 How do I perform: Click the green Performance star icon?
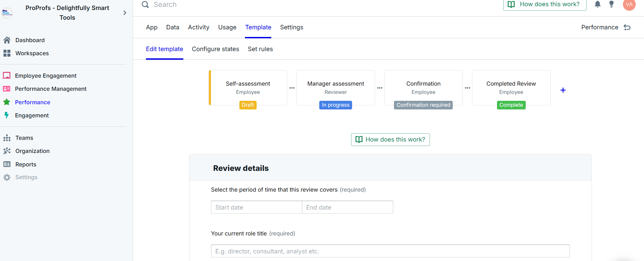pyautogui.click(x=7, y=102)
